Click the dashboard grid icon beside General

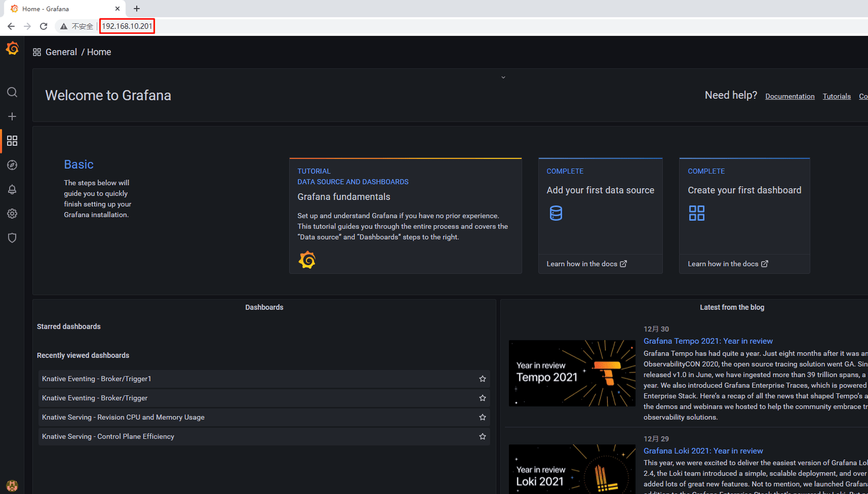click(37, 52)
